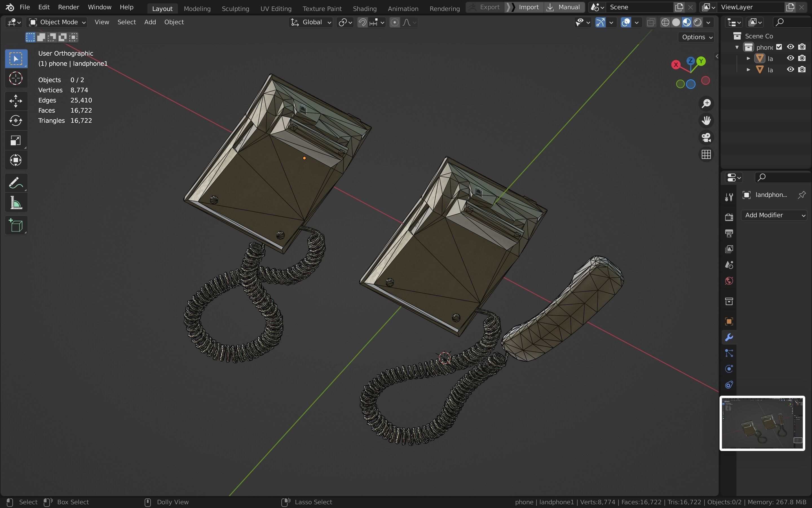Open the Global orientation dropdown
The height and width of the screenshot is (508, 812).
click(x=311, y=23)
